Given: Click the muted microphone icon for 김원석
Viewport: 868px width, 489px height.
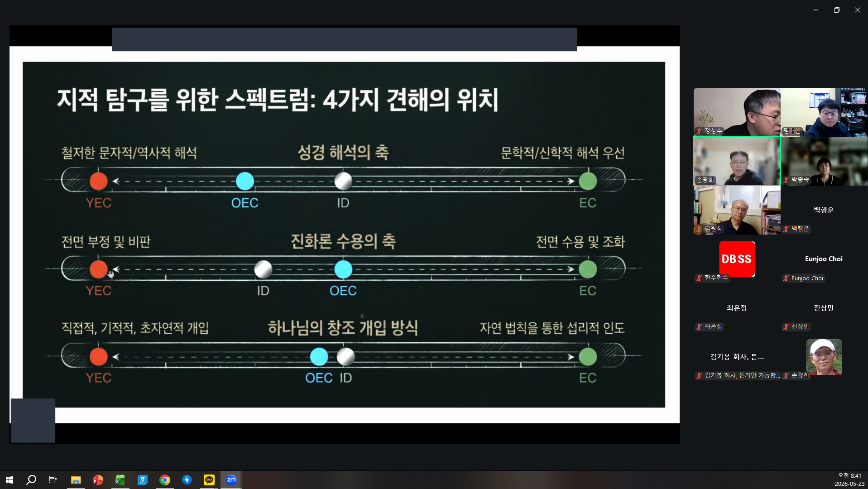Looking at the screenshot, I should tap(699, 229).
